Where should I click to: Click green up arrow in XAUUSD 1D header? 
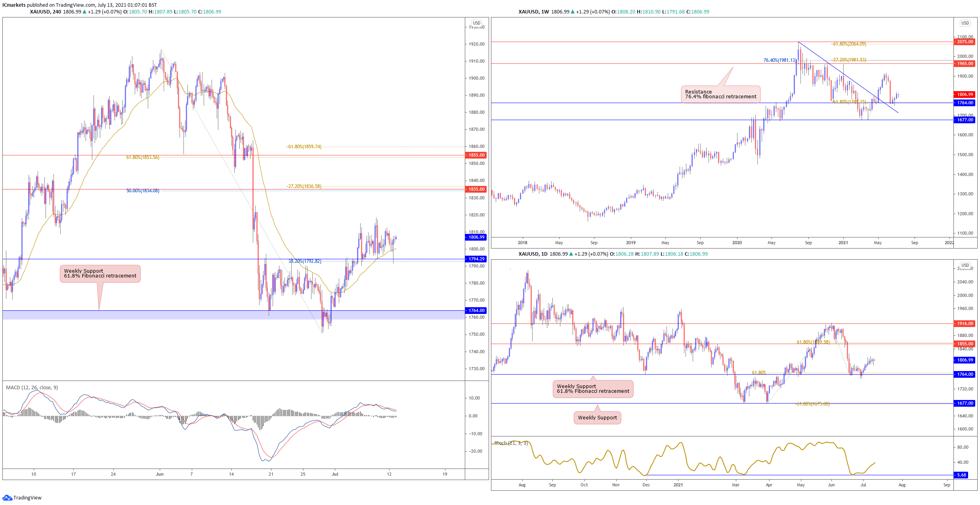pos(571,254)
